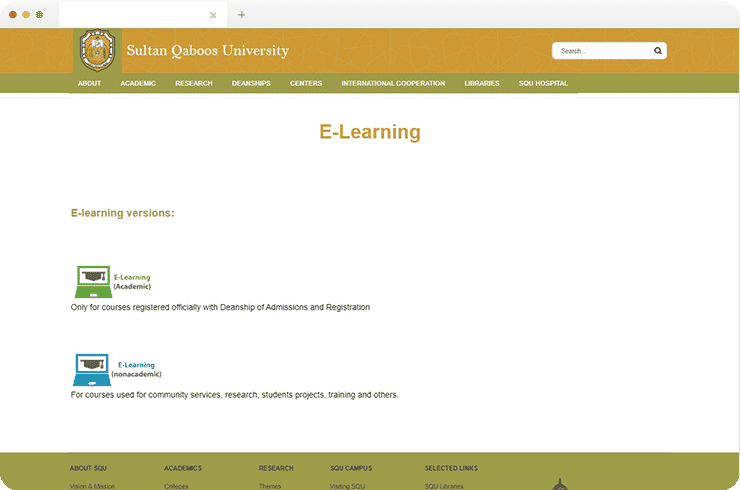Open the Visiting SQU footer link
Screen dimensions: 740x490
click(x=347, y=486)
